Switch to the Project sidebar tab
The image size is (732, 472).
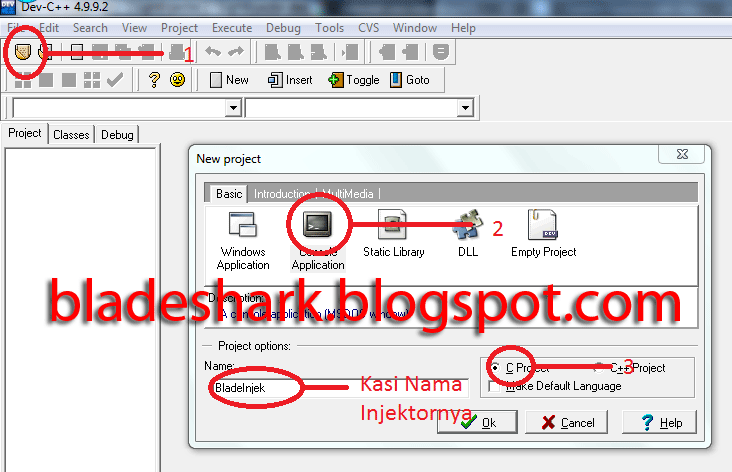tap(25, 134)
